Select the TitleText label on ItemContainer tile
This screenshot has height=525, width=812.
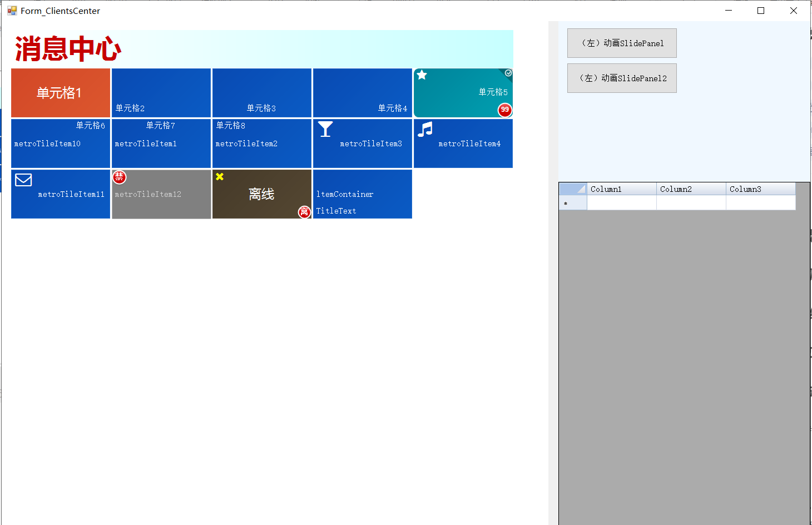[x=336, y=211]
